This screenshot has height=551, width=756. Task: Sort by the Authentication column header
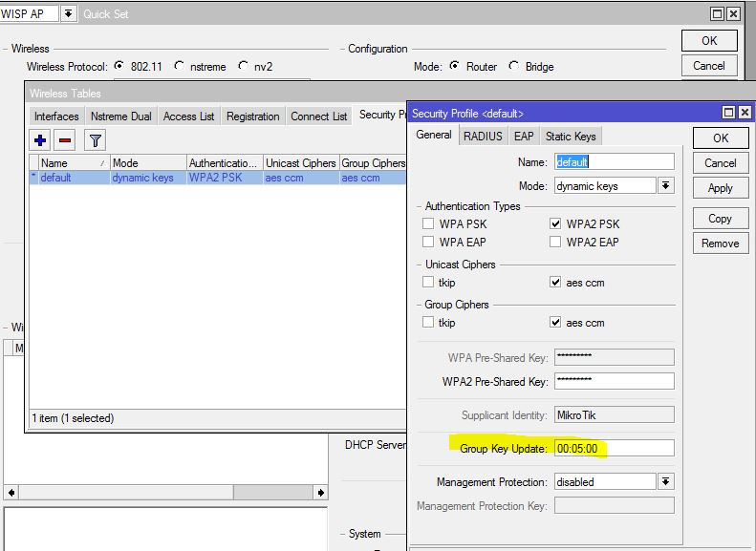pos(226,162)
